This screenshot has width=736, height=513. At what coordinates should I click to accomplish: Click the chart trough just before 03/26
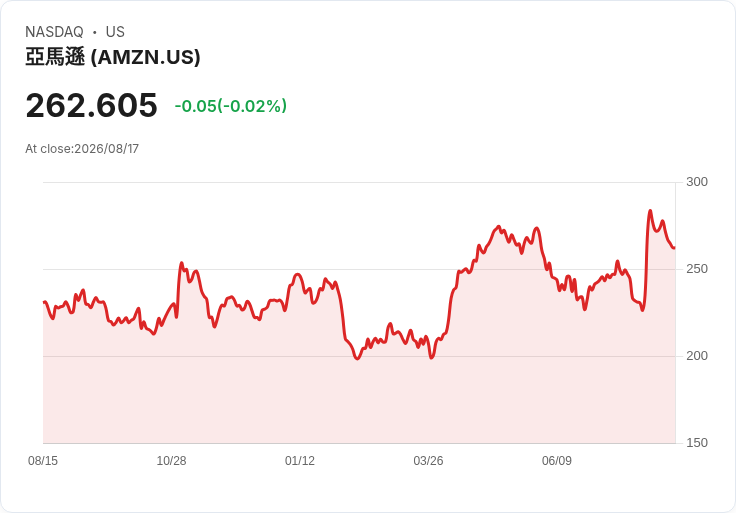(431, 358)
